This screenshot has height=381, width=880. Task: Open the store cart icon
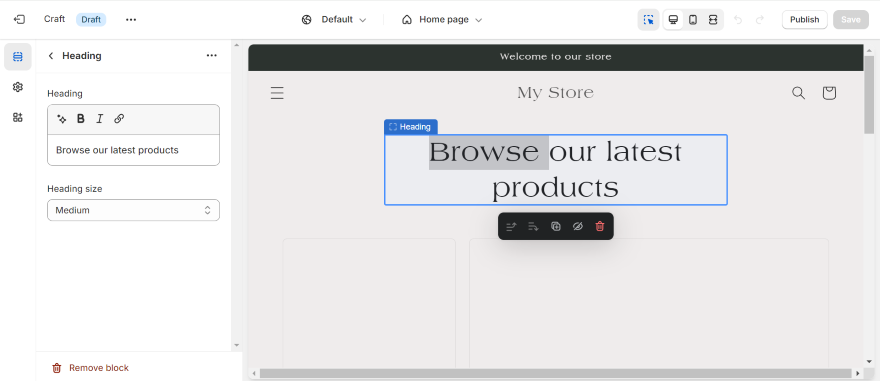[x=829, y=93]
